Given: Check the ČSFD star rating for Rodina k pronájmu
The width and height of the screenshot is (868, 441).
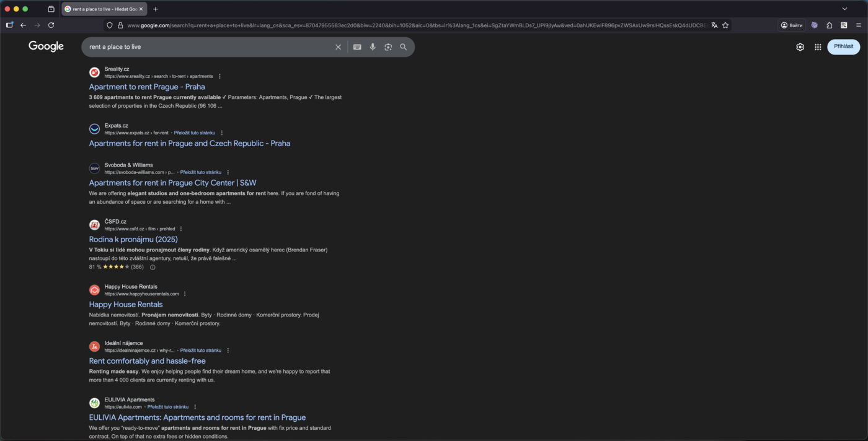Looking at the screenshot, I should (116, 266).
